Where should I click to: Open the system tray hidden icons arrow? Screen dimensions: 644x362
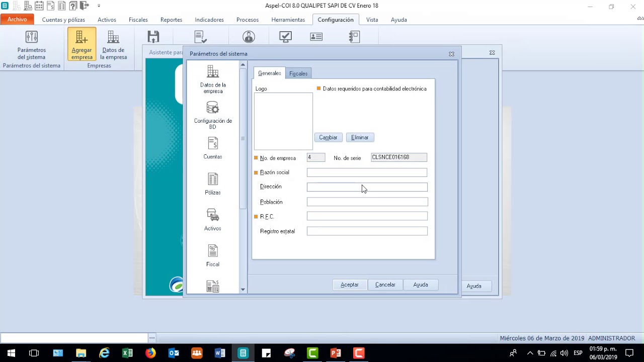[x=530, y=353]
